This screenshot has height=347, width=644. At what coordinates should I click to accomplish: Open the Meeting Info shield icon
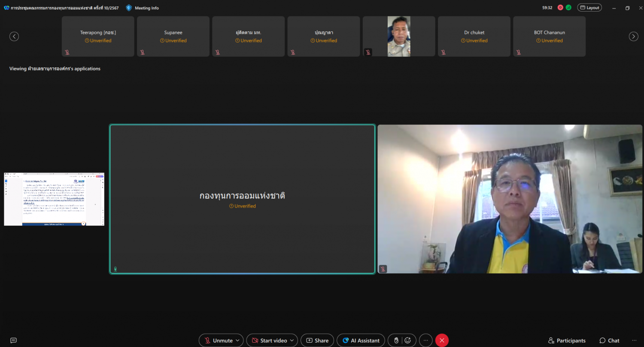click(x=129, y=8)
